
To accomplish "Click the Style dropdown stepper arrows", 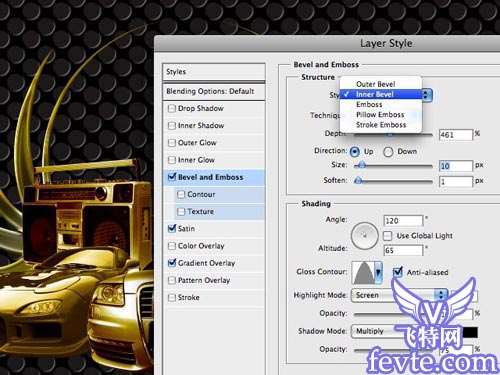I will 426,95.
